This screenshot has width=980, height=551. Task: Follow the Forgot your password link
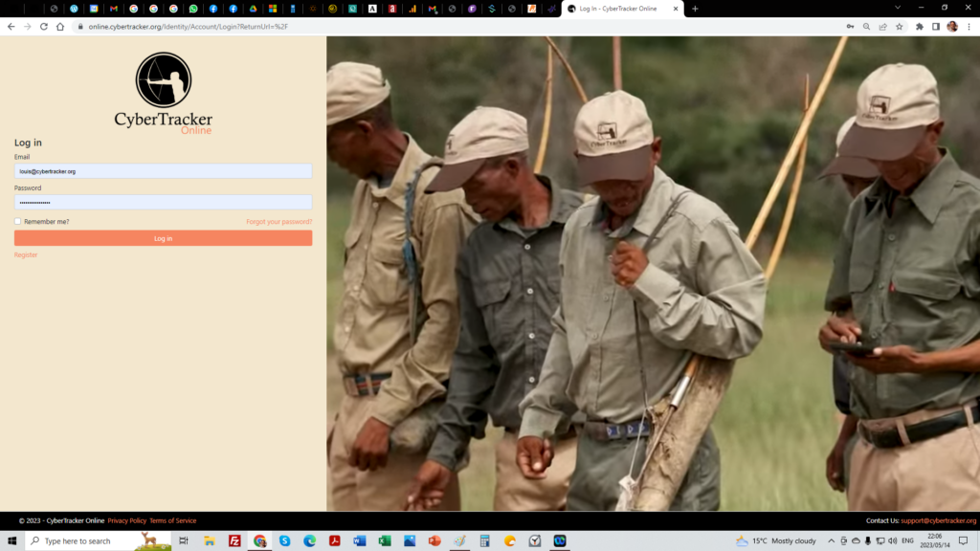click(x=278, y=222)
